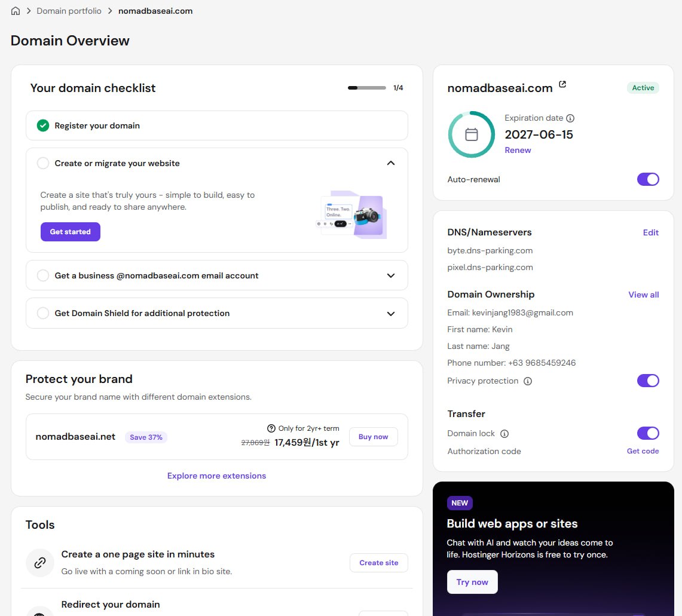Click the question icon near 2yr+ term
This screenshot has height=616, width=682.
click(271, 428)
